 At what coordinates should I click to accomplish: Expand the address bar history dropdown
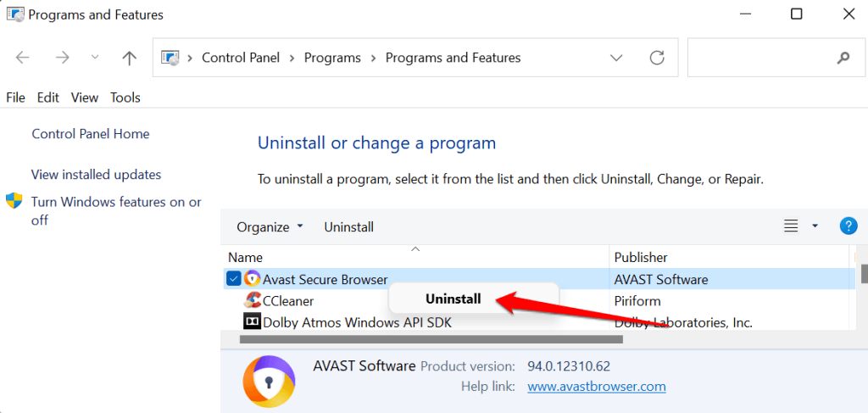pyautogui.click(x=617, y=59)
